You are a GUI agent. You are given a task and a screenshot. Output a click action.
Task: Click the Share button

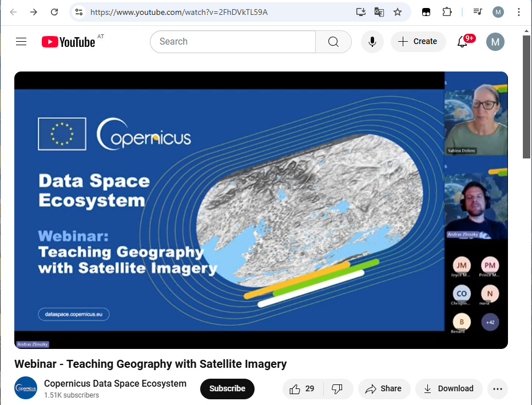384,389
